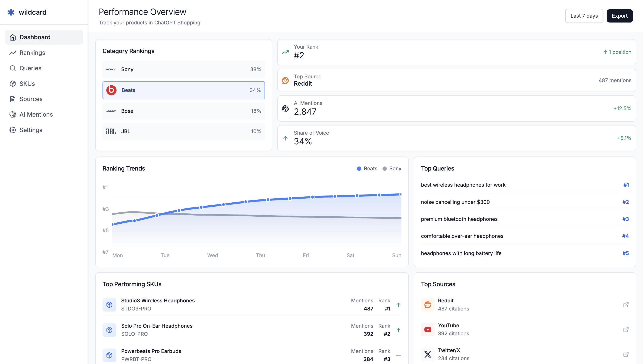Open YouTube source external link icon
643x364 pixels.
tap(626, 330)
